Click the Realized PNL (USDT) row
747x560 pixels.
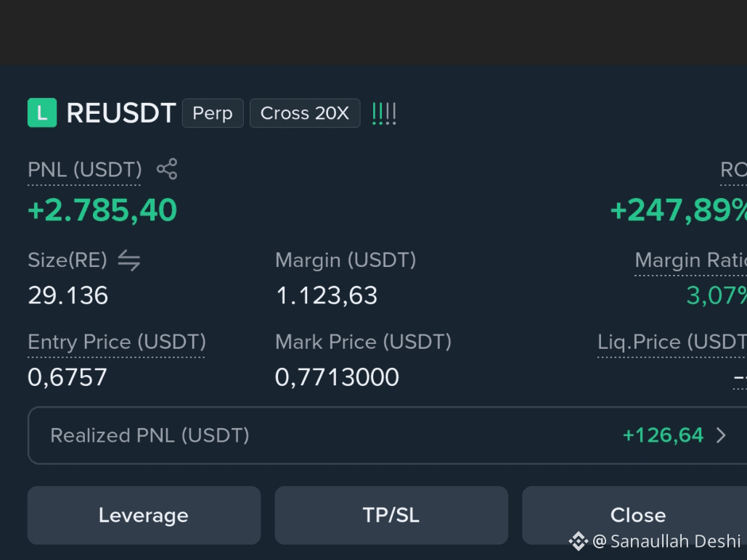point(388,435)
